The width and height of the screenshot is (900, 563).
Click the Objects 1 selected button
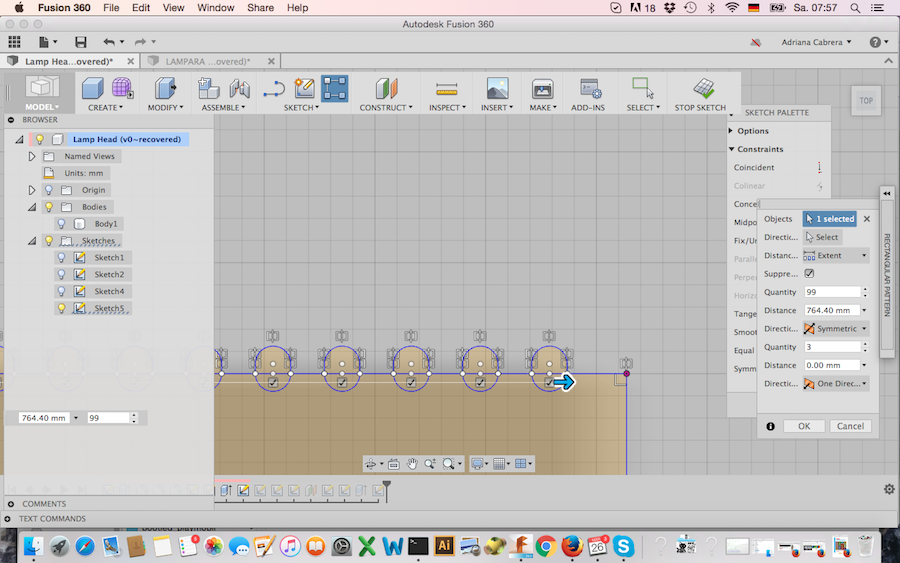[x=830, y=219]
